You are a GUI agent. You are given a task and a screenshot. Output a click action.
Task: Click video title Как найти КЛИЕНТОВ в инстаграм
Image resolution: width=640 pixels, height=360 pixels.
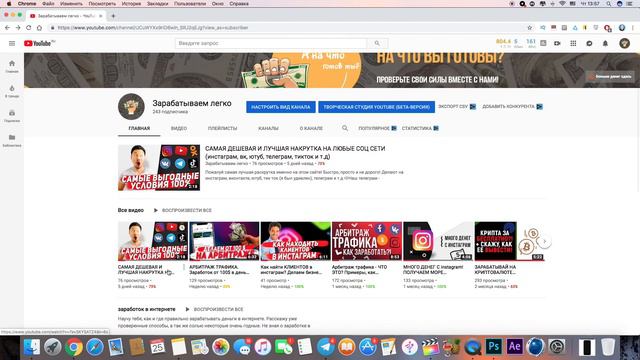[291, 269]
